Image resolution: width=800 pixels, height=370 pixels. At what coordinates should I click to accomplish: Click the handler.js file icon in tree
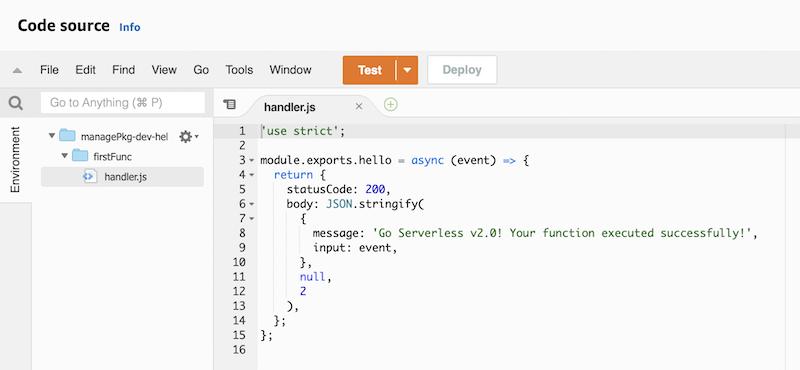[90, 177]
